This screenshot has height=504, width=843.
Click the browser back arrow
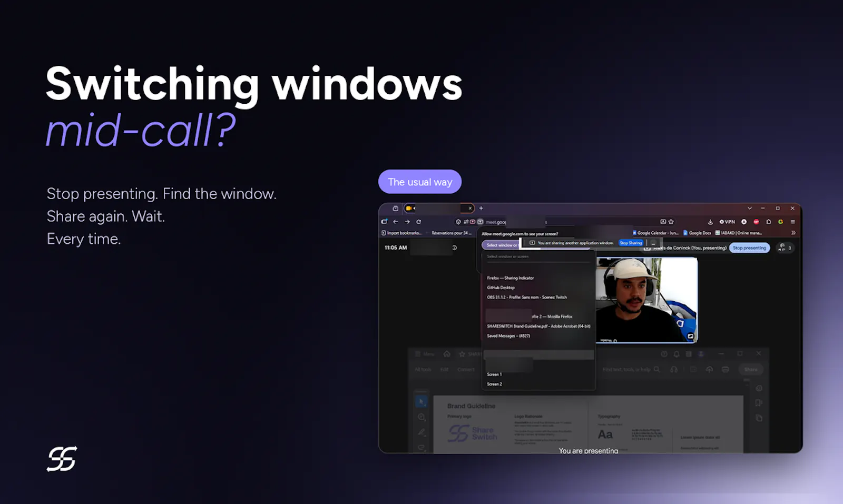click(x=396, y=222)
